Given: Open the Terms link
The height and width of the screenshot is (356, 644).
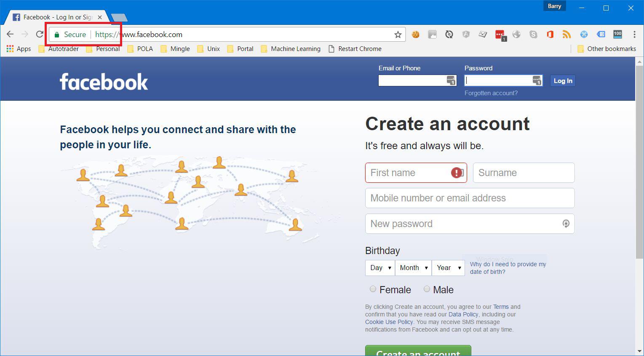Looking at the screenshot, I should [x=501, y=307].
